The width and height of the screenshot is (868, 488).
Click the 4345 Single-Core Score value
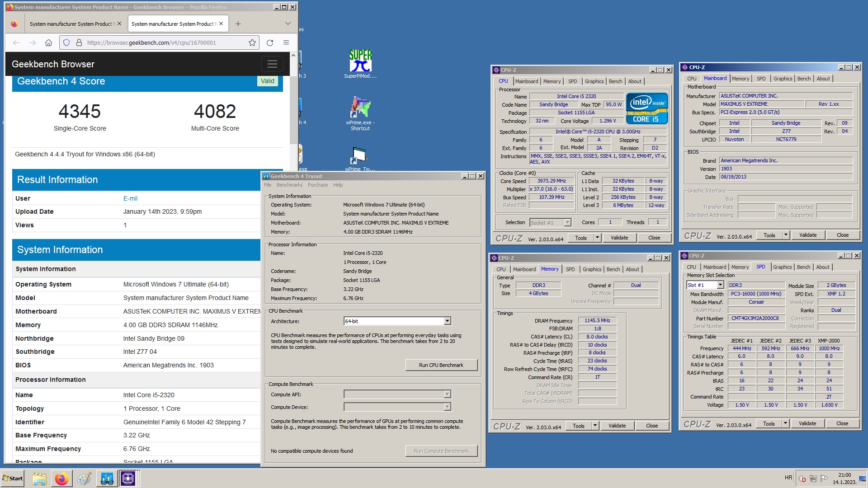coord(80,112)
